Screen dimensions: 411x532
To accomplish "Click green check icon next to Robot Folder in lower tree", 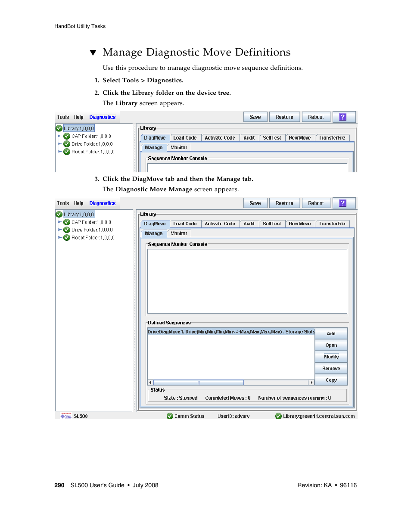I will [67, 238].
